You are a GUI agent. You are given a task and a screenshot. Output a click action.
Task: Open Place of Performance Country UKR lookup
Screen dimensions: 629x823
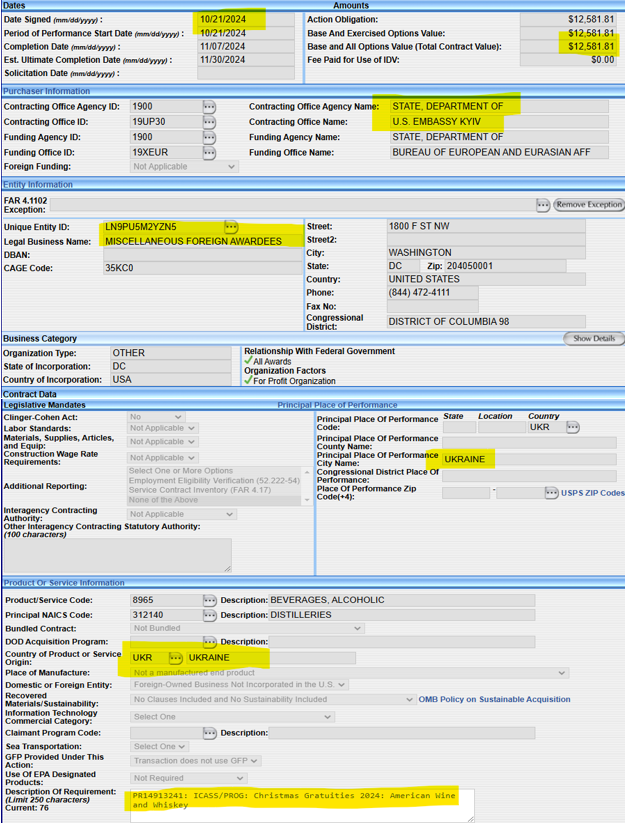pyautogui.click(x=573, y=427)
